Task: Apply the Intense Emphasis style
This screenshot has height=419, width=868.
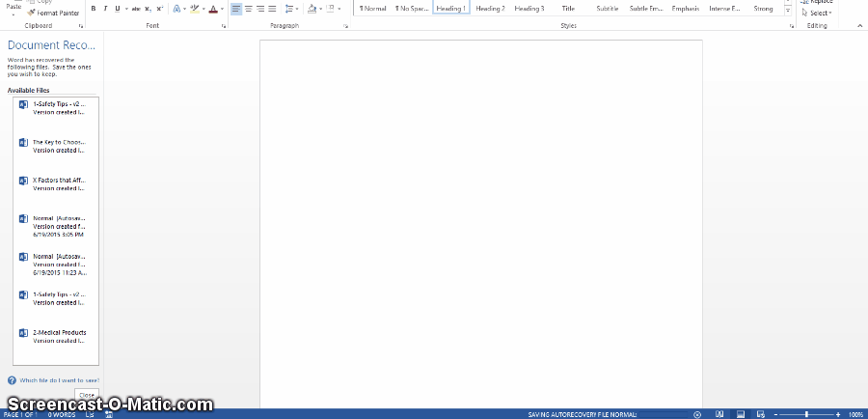Action: [x=724, y=9]
